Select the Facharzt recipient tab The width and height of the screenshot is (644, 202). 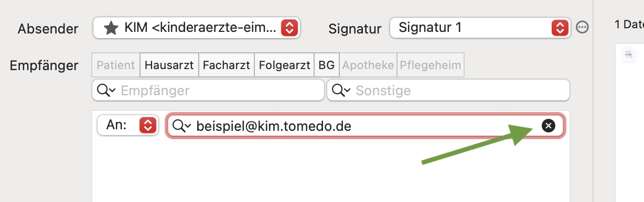[226, 65]
